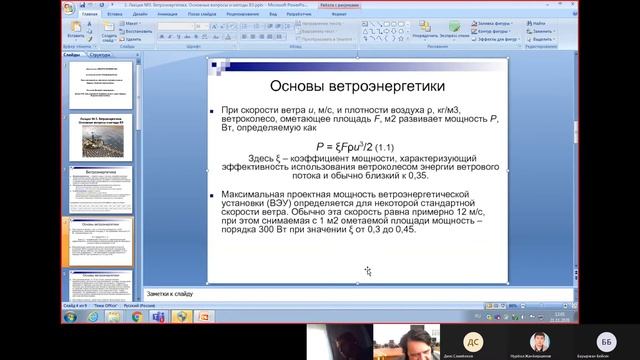
Task: Open Microsoft Teams from taskbar
Action: (x=159, y=317)
